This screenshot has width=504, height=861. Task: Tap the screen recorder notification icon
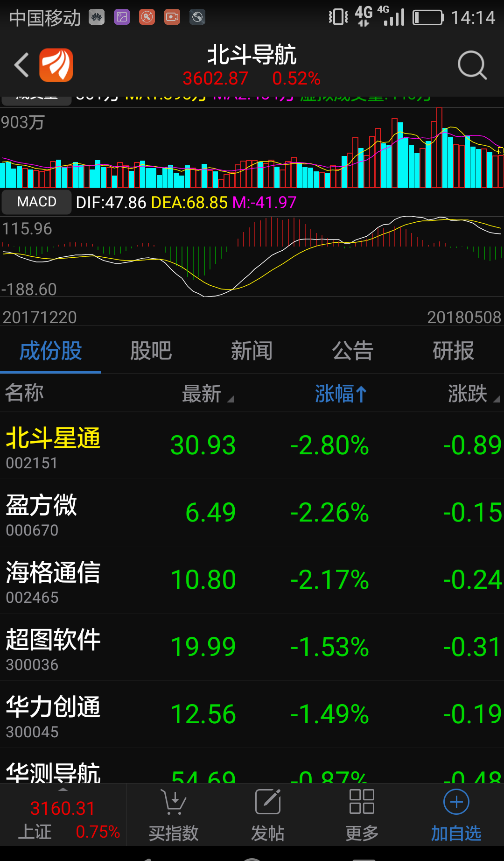(172, 17)
